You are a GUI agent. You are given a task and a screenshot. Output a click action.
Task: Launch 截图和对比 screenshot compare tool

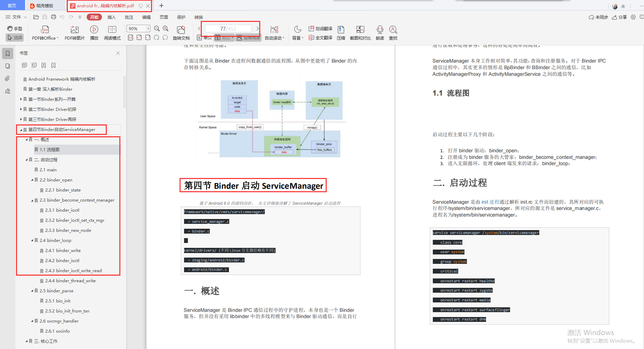click(x=360, y=33)
